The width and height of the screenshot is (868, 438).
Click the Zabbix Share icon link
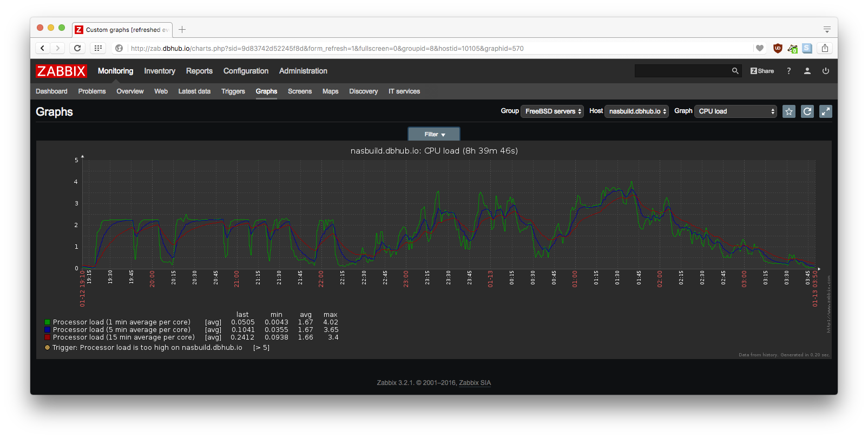pos(762,71)
